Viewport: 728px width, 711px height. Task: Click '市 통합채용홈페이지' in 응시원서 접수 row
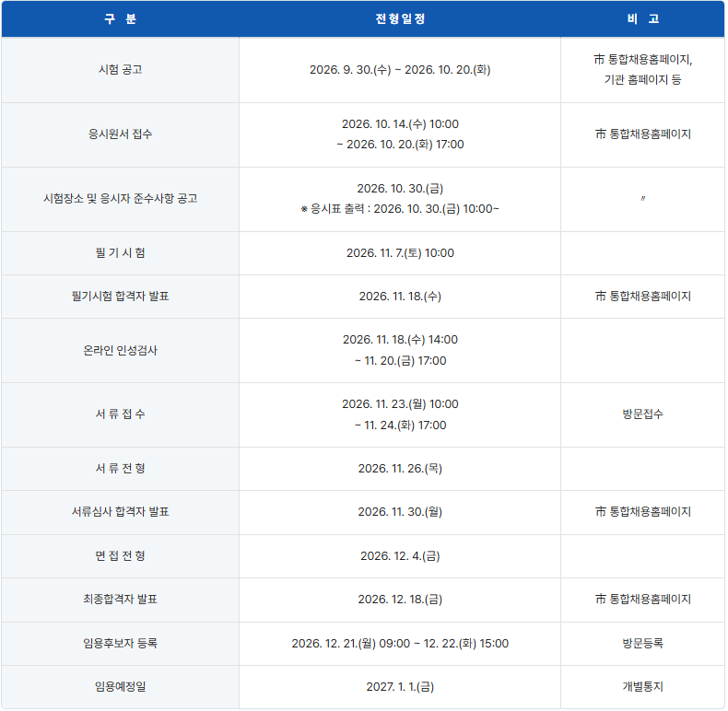642,134
